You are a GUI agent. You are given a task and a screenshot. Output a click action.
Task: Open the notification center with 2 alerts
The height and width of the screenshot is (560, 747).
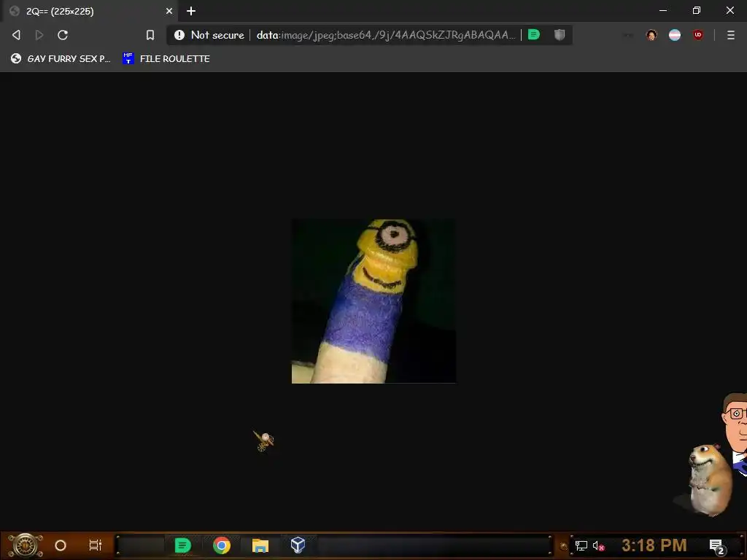[x=716, y=546]
